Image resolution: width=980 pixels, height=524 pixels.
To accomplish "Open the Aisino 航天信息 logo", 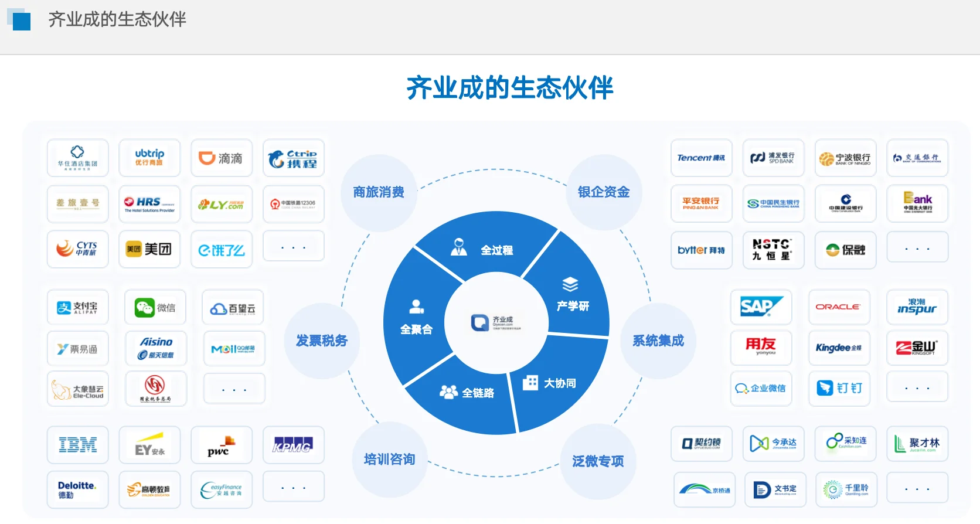I will (x=156, y=348).
